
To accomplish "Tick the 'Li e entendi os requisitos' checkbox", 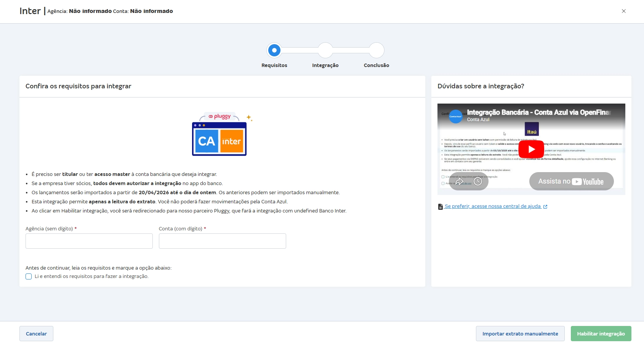I will [29, 276].
